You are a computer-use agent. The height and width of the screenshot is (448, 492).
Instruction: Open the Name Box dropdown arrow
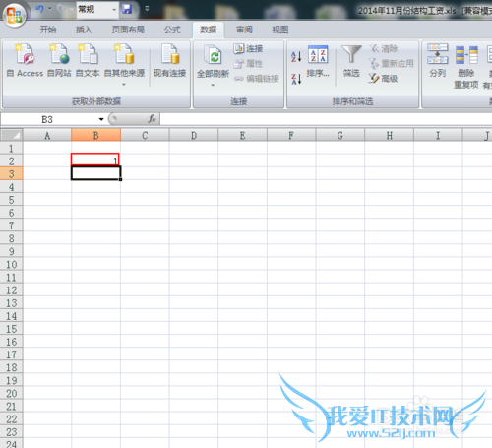coord(101,119)
